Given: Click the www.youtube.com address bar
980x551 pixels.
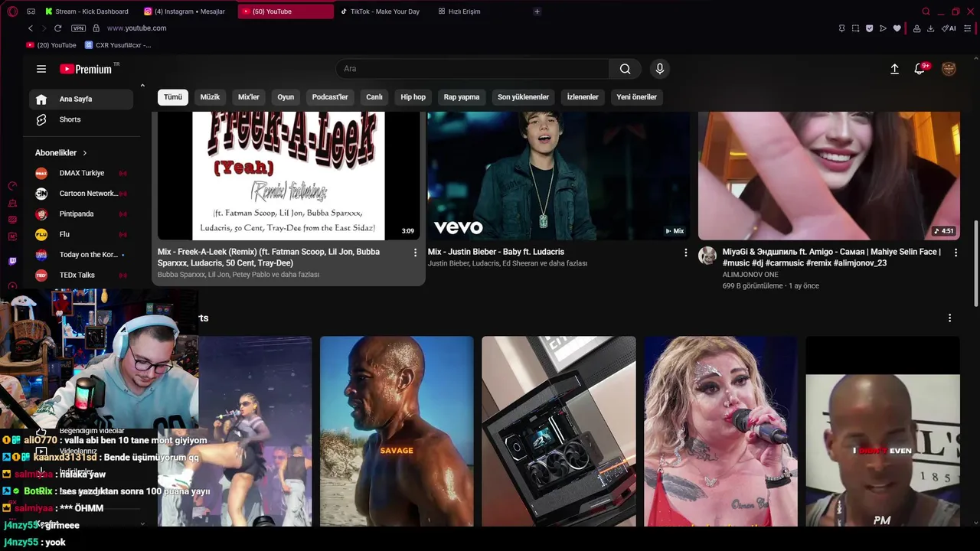Looking at the screenshot, I should [x=136, y=28].
